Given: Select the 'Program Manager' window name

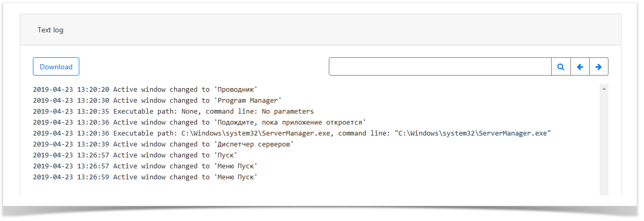Looking at the screenshot, I should [248, 101].
